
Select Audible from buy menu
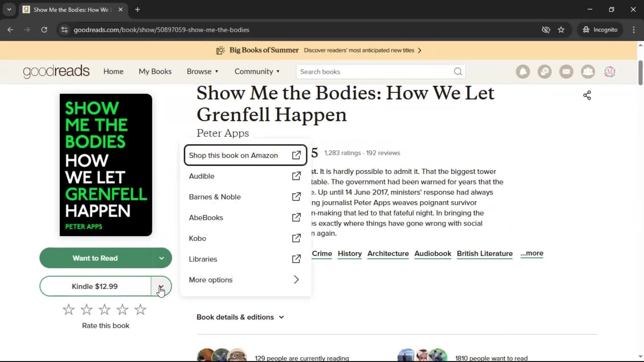coord(245,176)
